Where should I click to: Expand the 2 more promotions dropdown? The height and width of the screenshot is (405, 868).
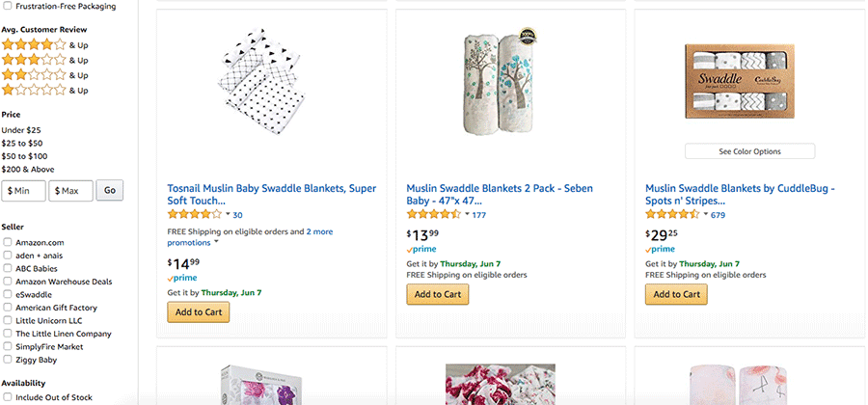click(x=217, y=242)
